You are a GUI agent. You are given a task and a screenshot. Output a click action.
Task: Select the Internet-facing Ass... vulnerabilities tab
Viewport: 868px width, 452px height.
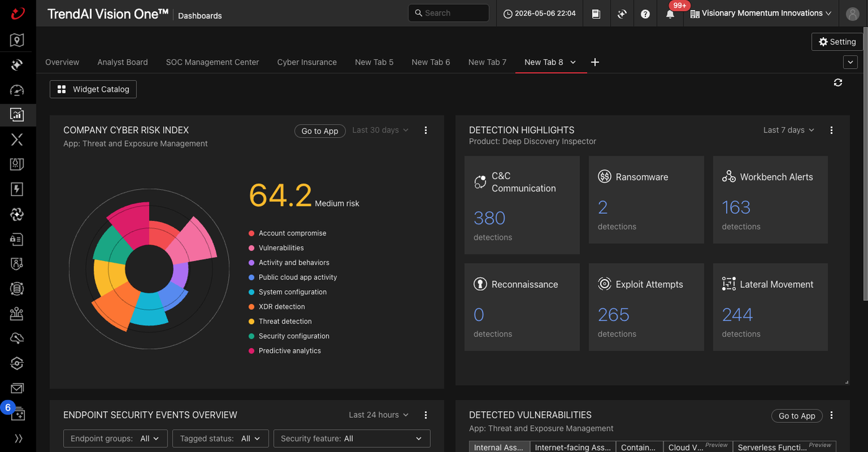tap(573, 447)
